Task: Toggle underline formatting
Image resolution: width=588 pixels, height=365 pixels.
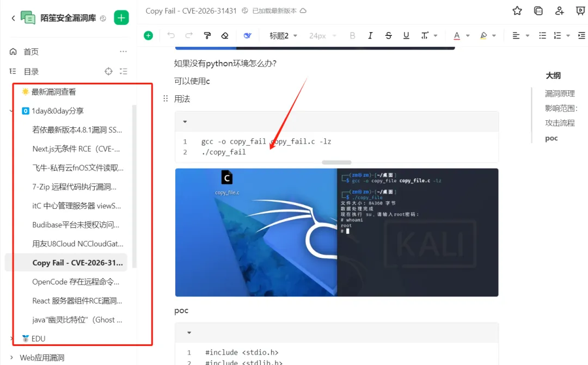Action: pyautogui.click(x=406, y=35)
